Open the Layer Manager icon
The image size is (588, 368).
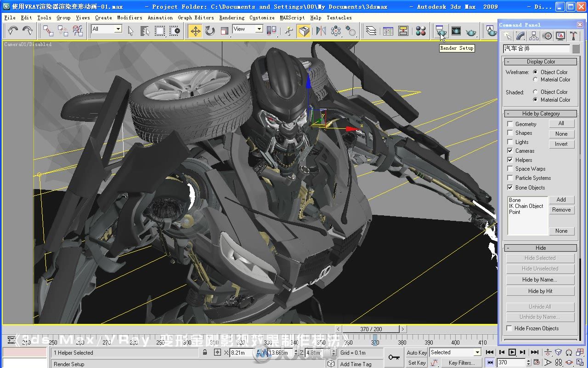coord(371,31)
